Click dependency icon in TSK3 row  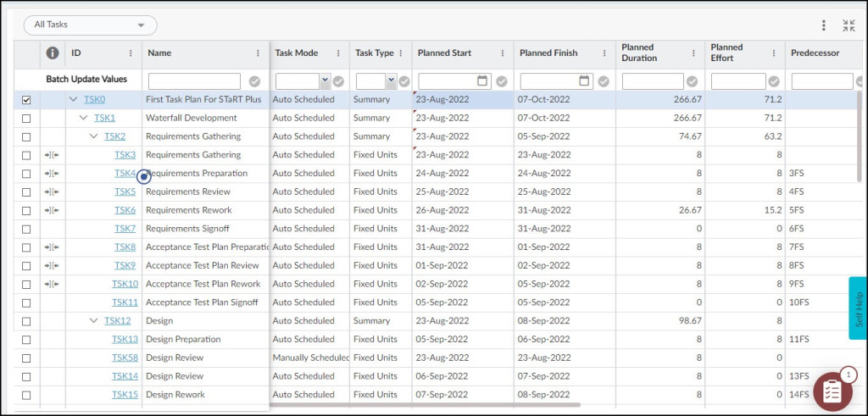click(x=52, y=155)
